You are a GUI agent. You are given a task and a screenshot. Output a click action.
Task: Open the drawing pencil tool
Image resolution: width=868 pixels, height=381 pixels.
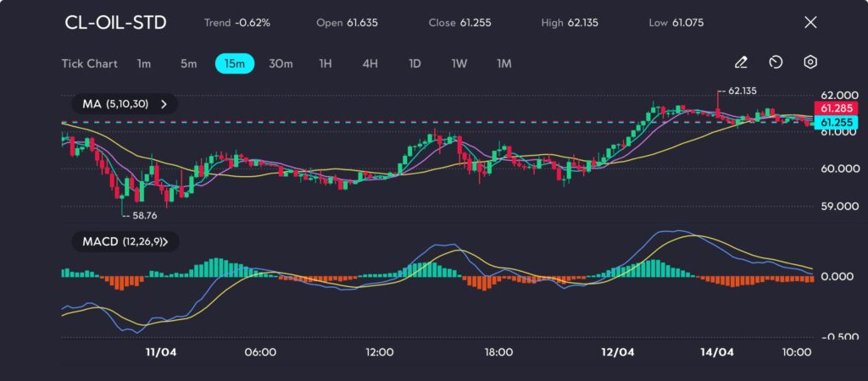coord(741,63)
